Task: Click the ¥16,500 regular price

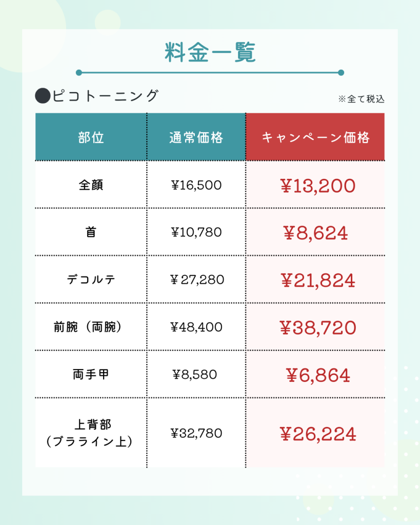Action: pos(196,185)
